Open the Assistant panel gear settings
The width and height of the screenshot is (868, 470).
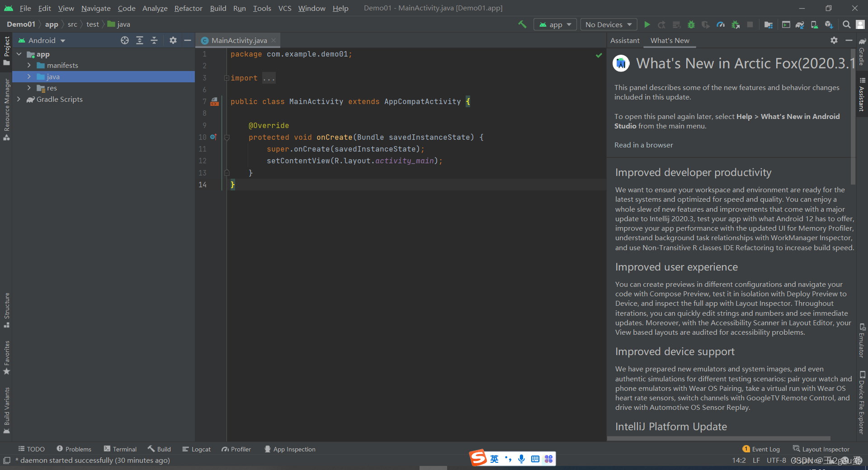coord(834,40)
